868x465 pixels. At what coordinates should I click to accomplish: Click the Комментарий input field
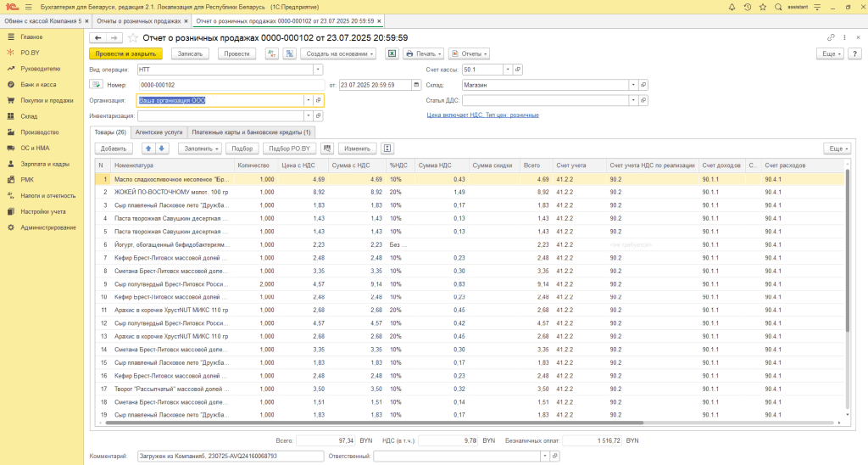[x=231, y=457]
